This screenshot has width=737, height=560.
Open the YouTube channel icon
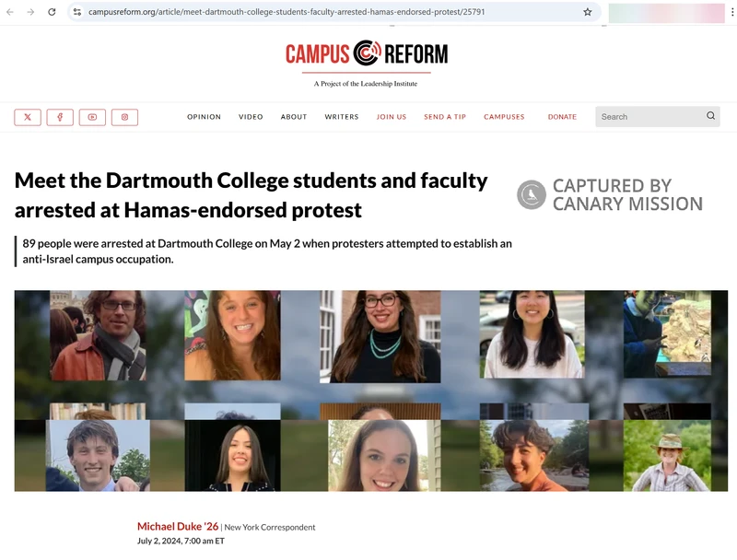[x=92, y=116]
